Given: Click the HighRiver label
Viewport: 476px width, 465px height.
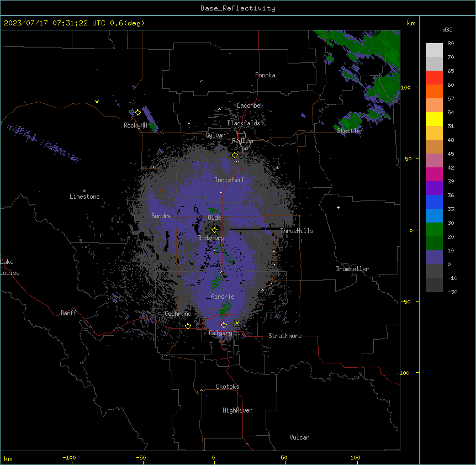Looking at the screenshot, I should point(237,410).
